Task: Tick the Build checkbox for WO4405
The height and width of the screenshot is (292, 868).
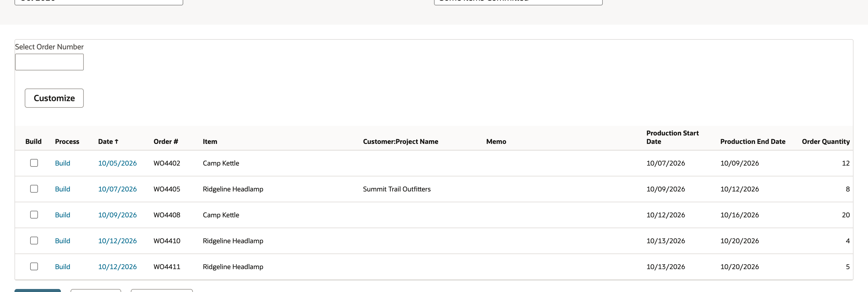Action: (34, 189)
